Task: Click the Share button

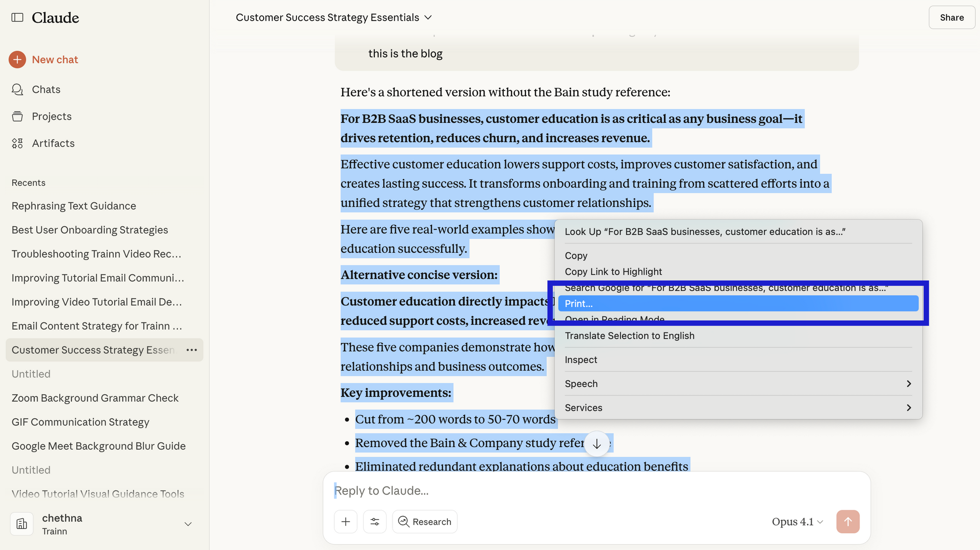Action: (952, 17)
